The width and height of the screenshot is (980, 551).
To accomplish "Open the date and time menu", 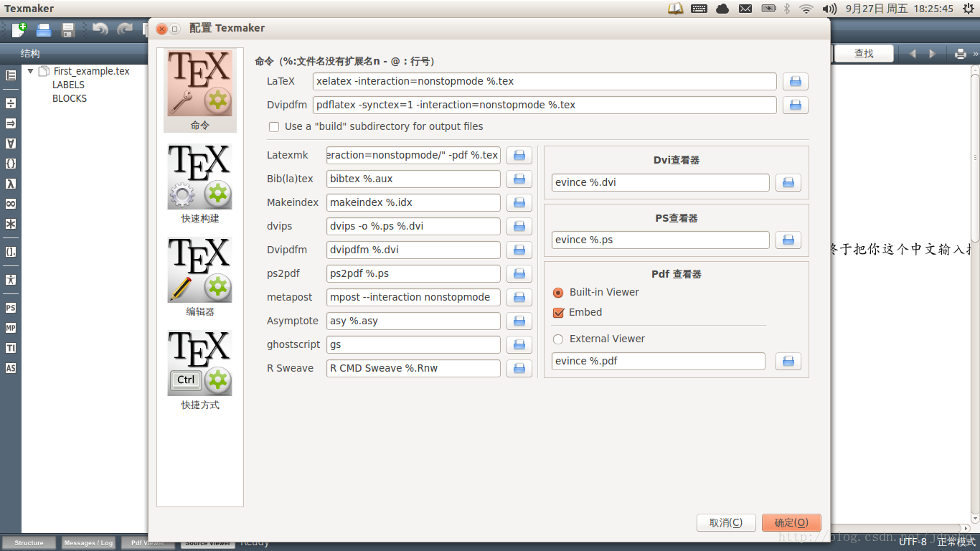I will (x=900, y=9).
